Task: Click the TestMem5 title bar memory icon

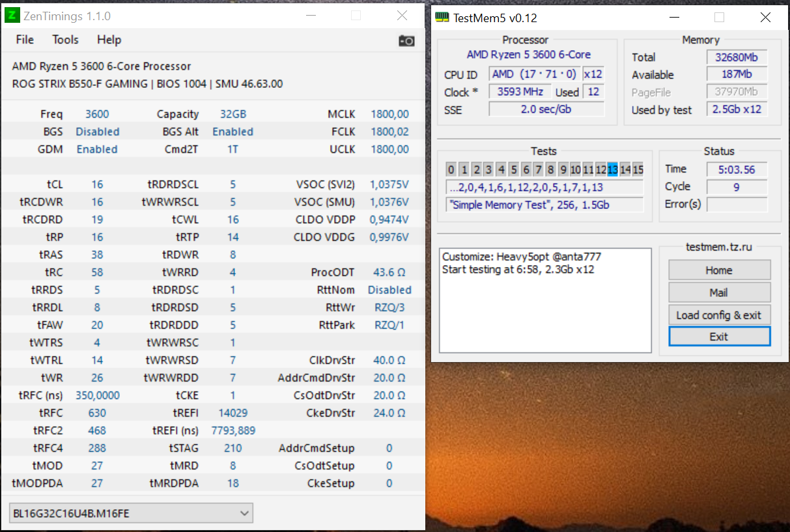Action: 442,18
